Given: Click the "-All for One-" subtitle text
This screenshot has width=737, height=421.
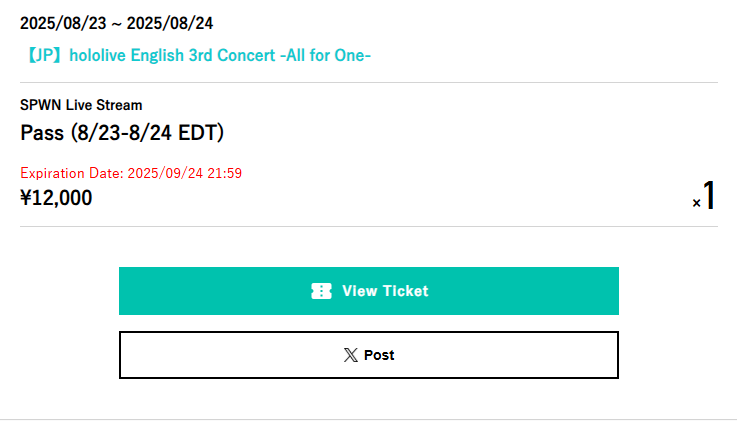Looking at the screenshot, I should pyautogui.click(x=324, y=55).
